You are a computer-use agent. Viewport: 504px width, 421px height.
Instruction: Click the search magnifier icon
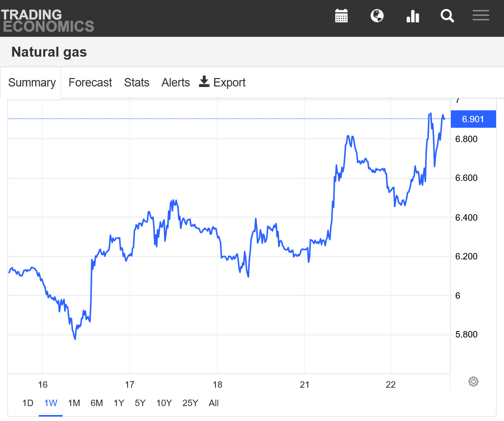click(447, 16)
